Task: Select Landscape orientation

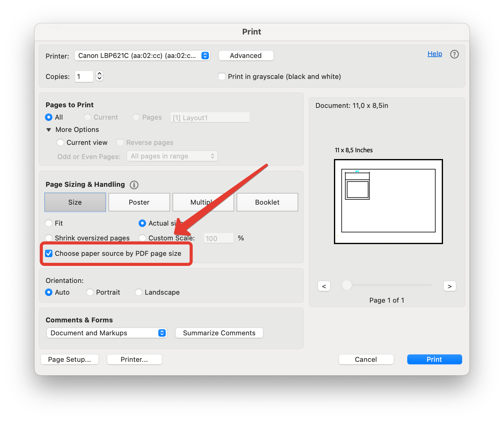Action: (x=139, y=292)
